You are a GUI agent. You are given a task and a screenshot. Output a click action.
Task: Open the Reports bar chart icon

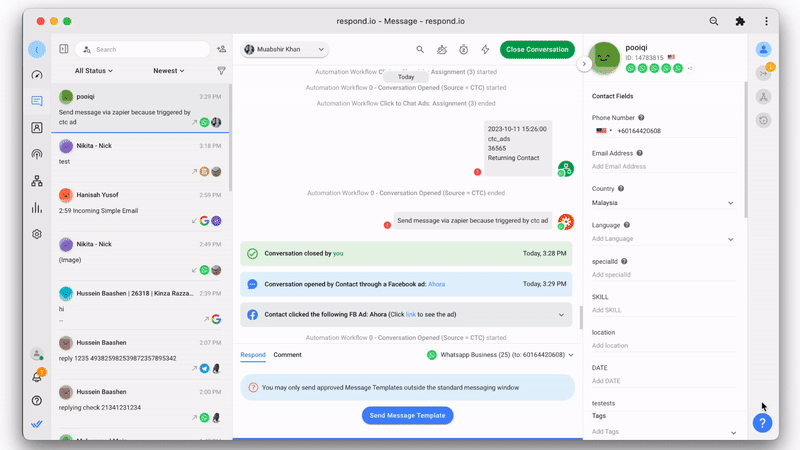[37, 208]
